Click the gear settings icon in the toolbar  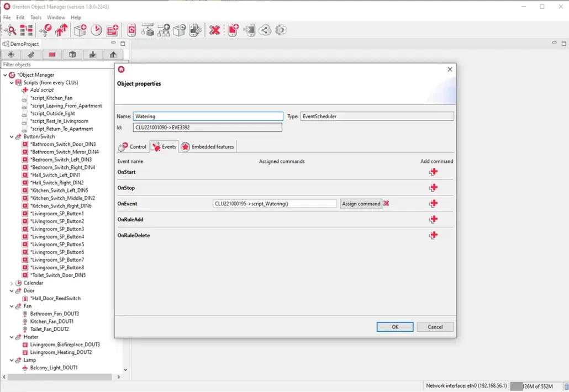pos(281,30)
